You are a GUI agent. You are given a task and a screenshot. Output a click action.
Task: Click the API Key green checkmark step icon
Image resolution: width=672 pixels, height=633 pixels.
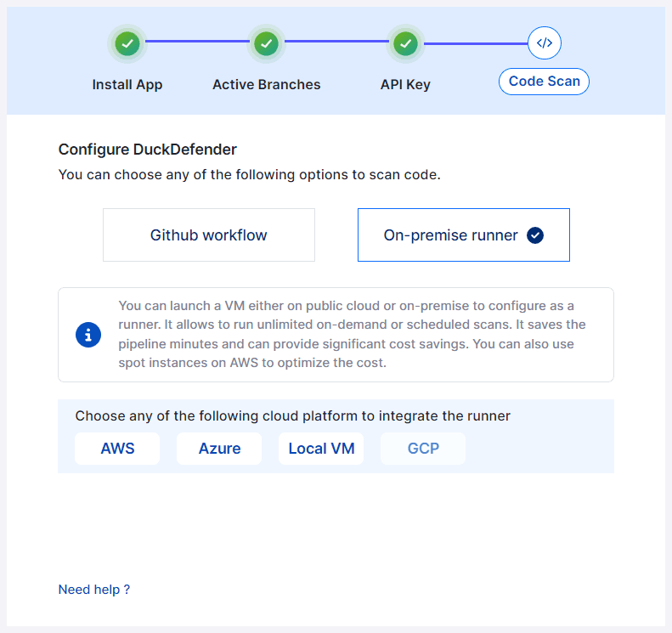pyautogui.click(x=405, y=43)
